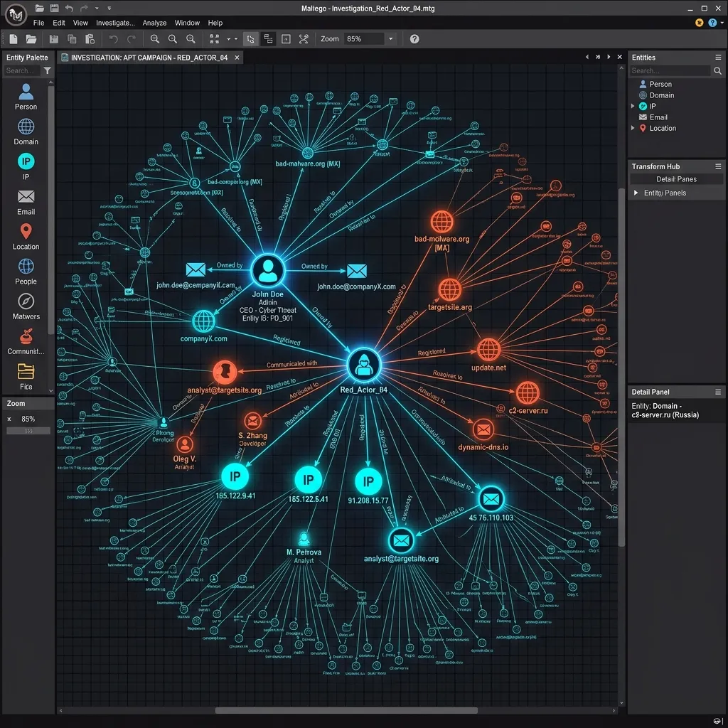Click the 85% value in the Zoom panel
Image resolution: width=728 pixels, height=728 pixels.
[x=28, y=419]
